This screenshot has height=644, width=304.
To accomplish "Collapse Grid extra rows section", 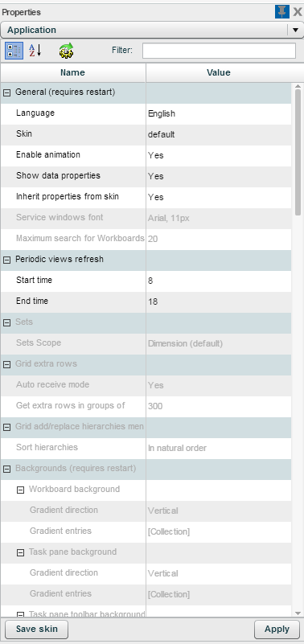I will [6, 365].
